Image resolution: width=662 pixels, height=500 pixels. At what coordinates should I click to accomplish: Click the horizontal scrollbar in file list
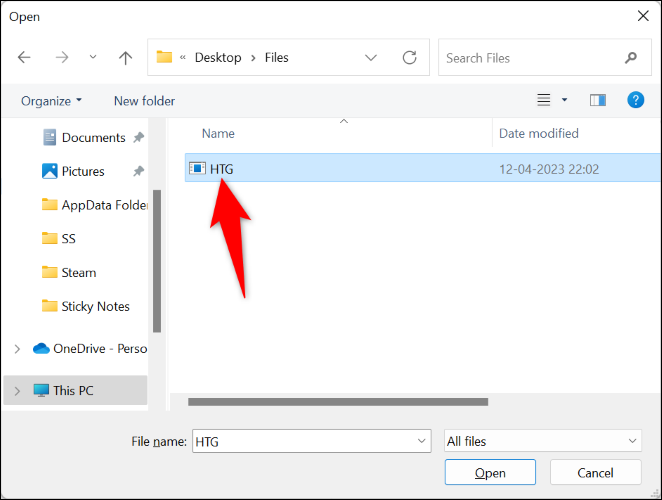(x=338, y=402)
